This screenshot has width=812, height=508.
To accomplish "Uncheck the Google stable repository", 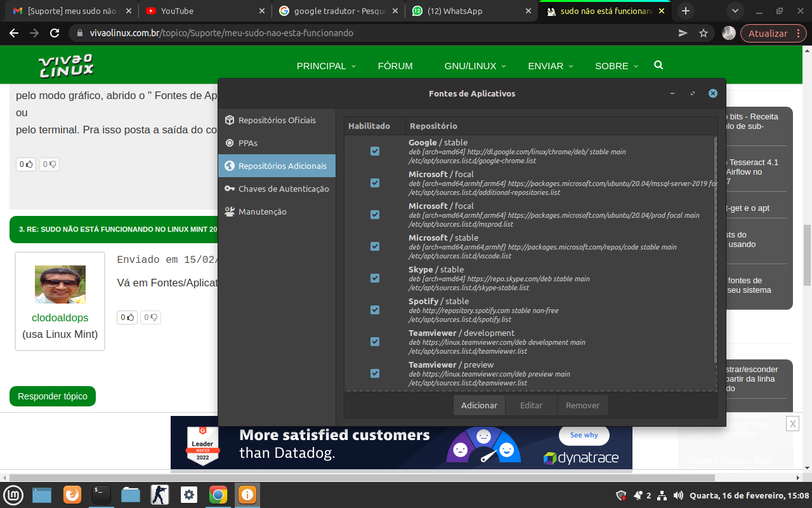I will pos(375,151).
